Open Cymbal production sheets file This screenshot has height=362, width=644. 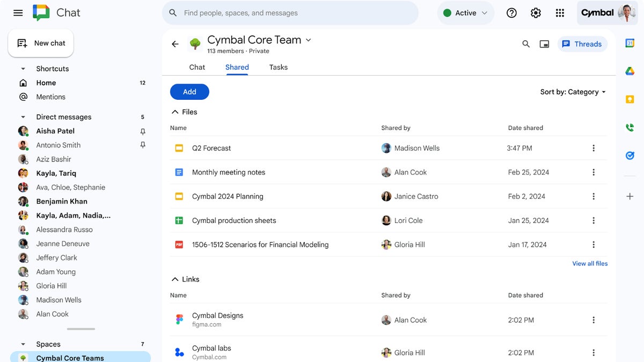[x=234, y=220]
